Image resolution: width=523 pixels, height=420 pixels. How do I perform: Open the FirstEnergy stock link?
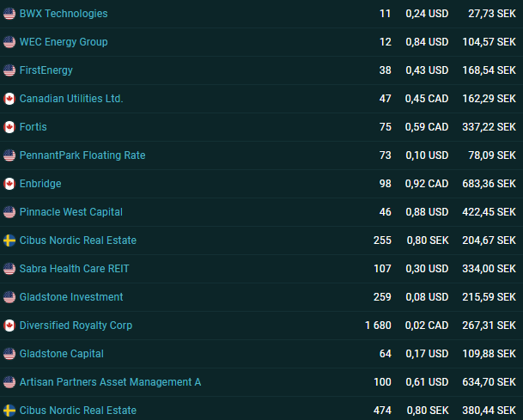click(46, 70)
